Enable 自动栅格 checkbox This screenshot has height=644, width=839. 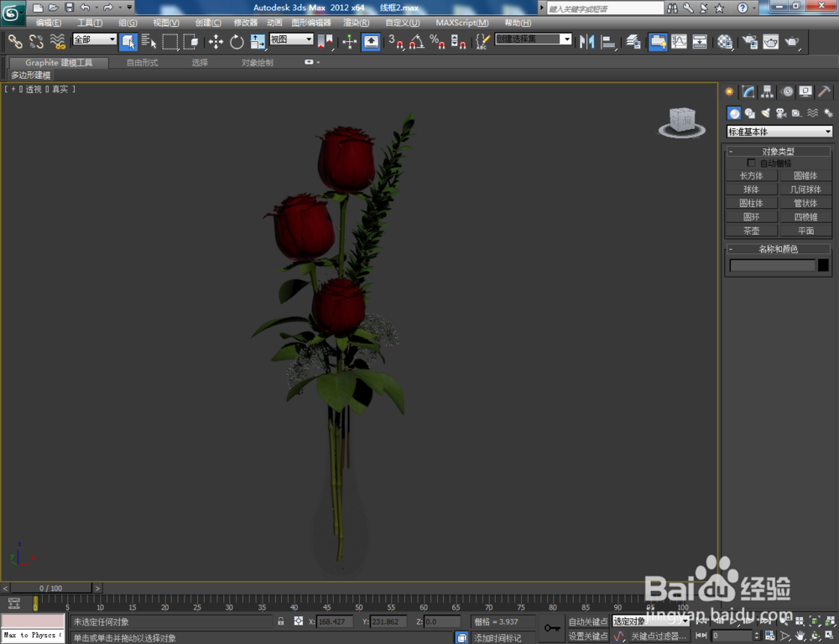pos(751,163)
